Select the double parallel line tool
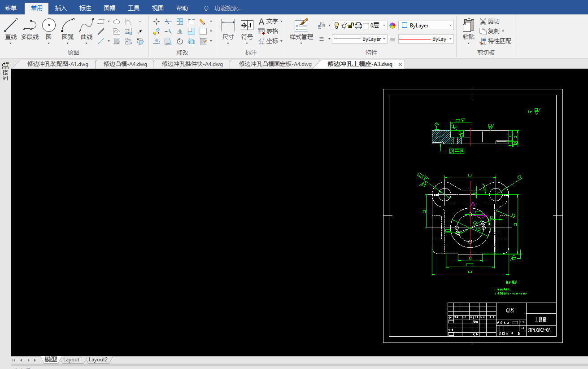 101,31
